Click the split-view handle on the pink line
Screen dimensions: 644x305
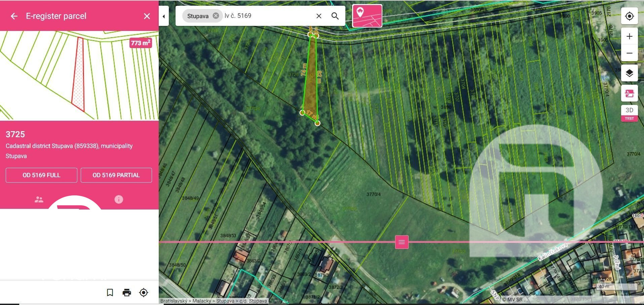402,242
